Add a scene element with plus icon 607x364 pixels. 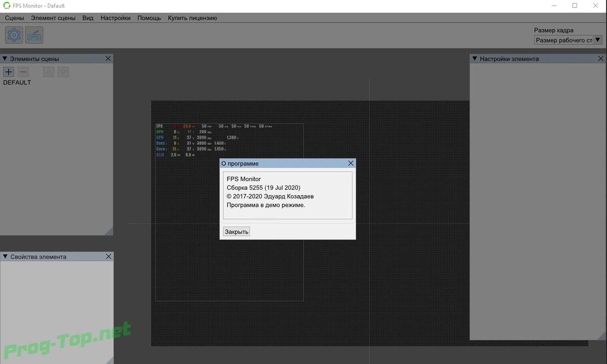pyautogui.click(x=9, y=72)
